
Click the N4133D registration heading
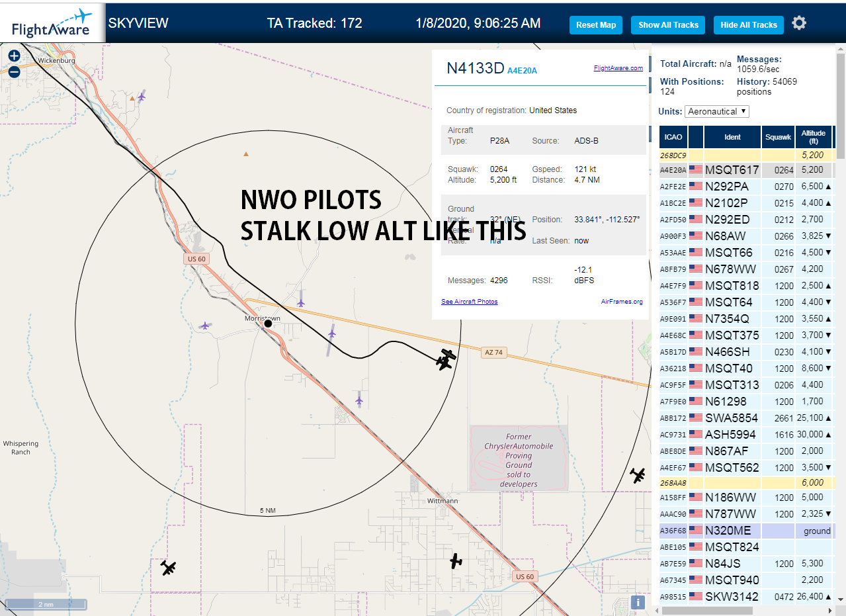(x=476, y=68)
